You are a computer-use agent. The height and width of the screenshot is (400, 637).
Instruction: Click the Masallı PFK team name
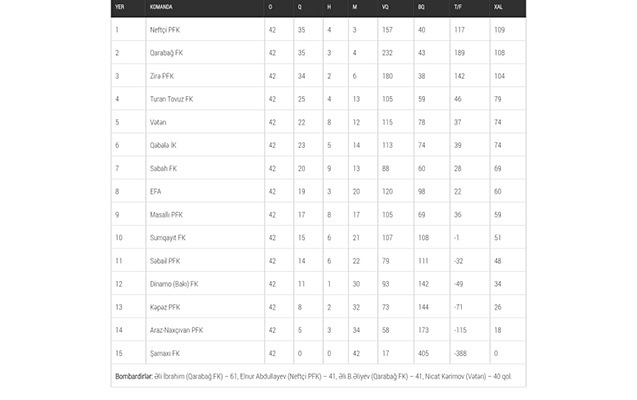[167, 214]
